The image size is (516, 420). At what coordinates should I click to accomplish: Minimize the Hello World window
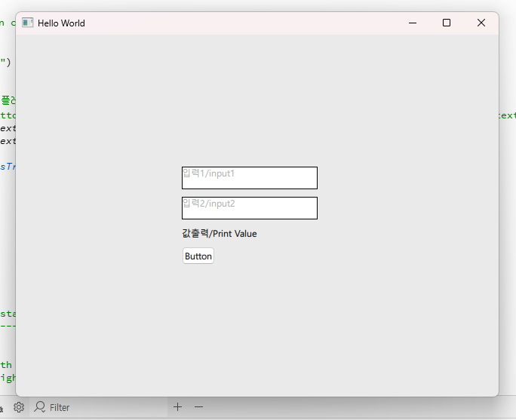point(413,23)
